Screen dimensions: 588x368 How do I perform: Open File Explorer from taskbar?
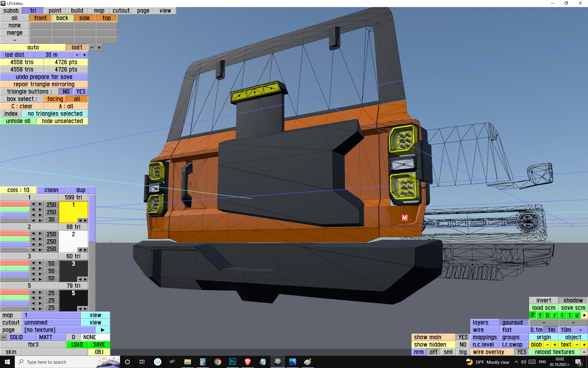click(x=187, y=362)
